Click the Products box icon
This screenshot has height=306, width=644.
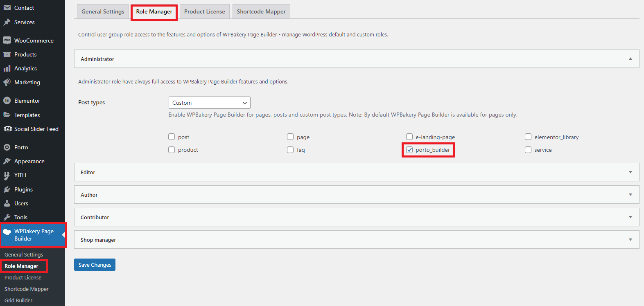click(7, 54)
